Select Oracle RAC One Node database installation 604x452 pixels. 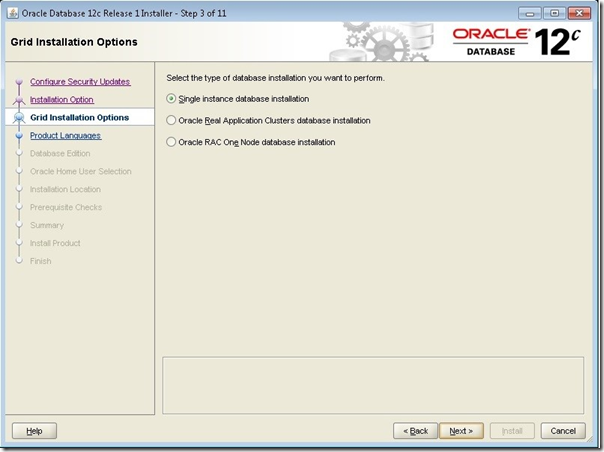click(171, 142)
